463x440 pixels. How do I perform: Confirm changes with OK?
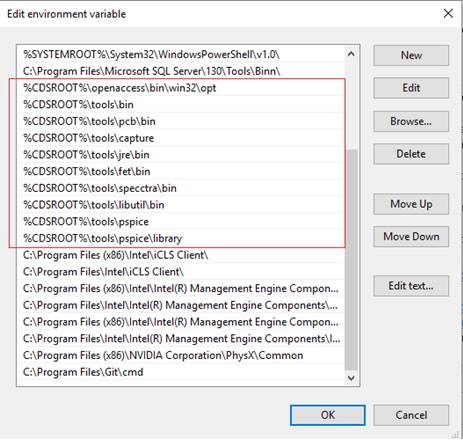pyautogui.click(x=328, y=415)
